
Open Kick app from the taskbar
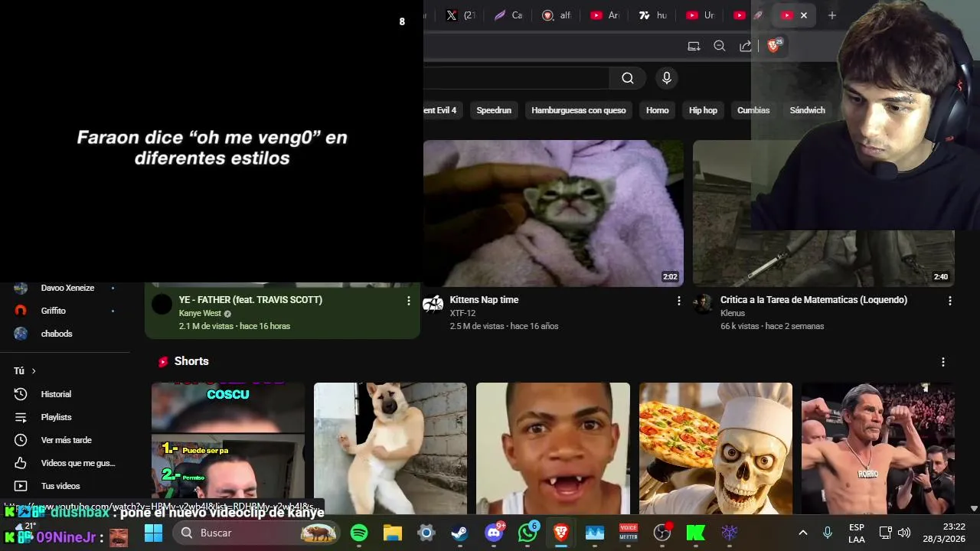[x=696, y=533]
